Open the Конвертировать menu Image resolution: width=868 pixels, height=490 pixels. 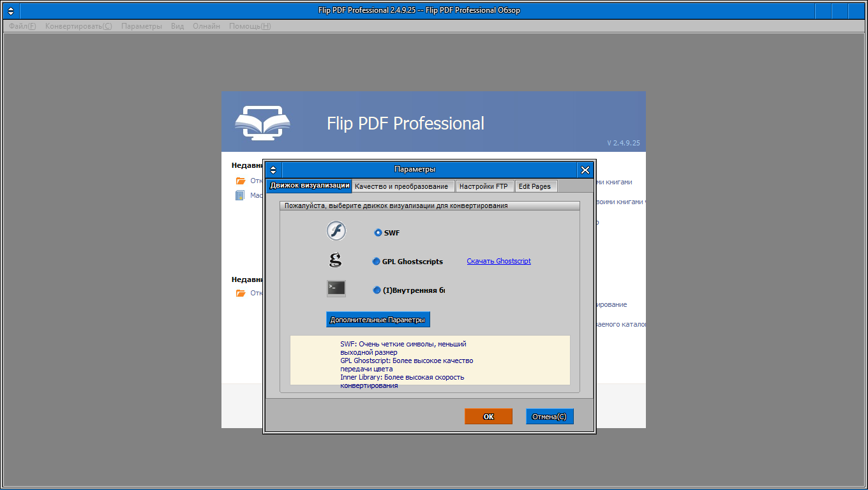click(78, 26)
